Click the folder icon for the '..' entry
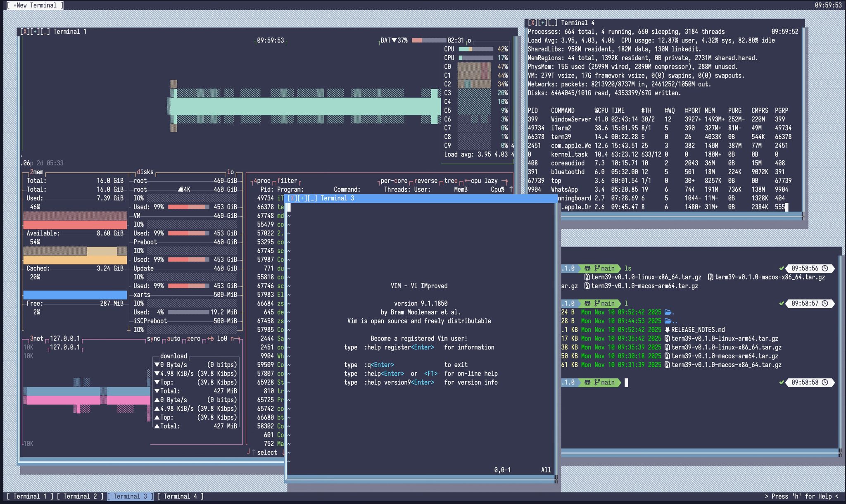This screenshot has height=504, width=846. pos(668,321)
